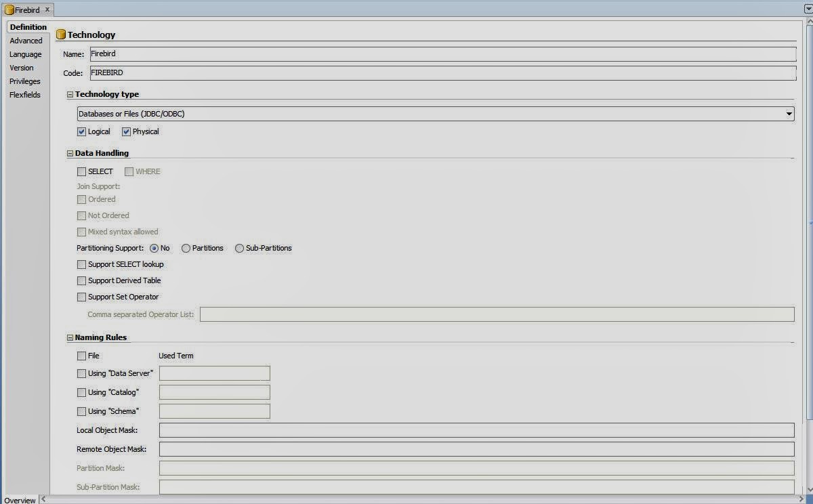
Task: Open the editor tab list dropdown arrow
Action: click(807, 9)
